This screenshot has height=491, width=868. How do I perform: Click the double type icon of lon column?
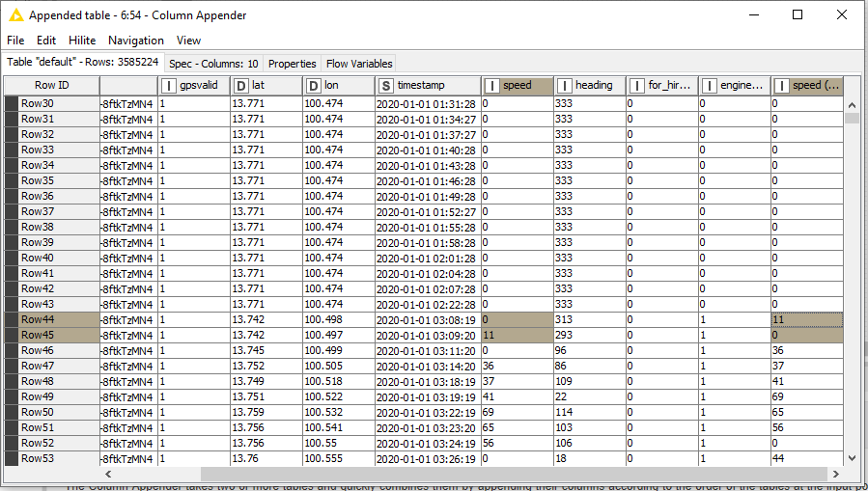pyautogui.click(x=314, y=86)
